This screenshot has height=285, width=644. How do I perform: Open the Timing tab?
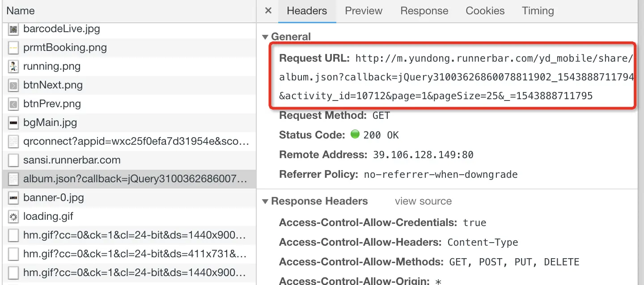pos(538,11)
